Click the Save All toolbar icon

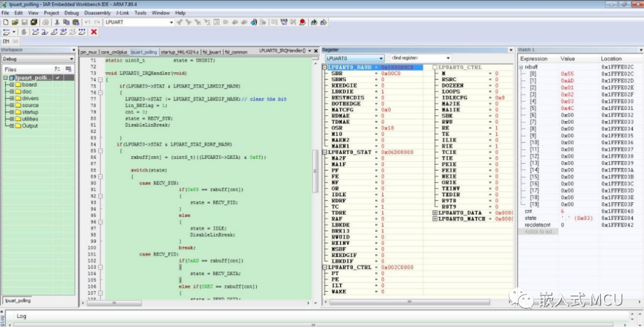tap(33, 22)
